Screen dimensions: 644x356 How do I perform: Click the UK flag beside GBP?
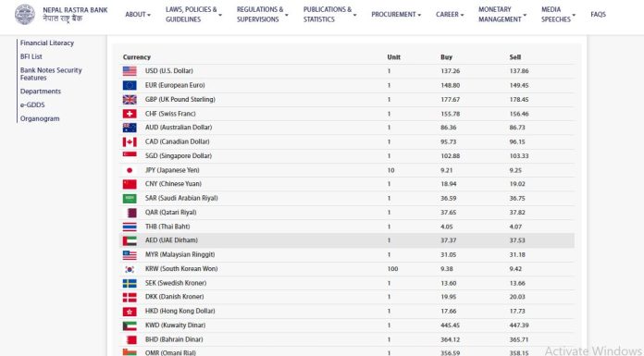[x=130, y=99]
